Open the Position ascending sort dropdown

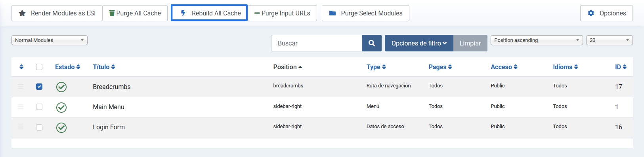click(537, 40)
